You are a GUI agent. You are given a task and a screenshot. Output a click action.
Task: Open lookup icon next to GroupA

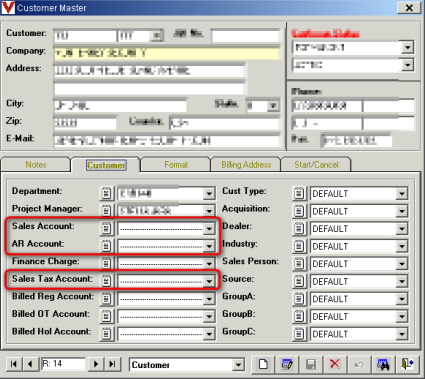click(299, 299)
